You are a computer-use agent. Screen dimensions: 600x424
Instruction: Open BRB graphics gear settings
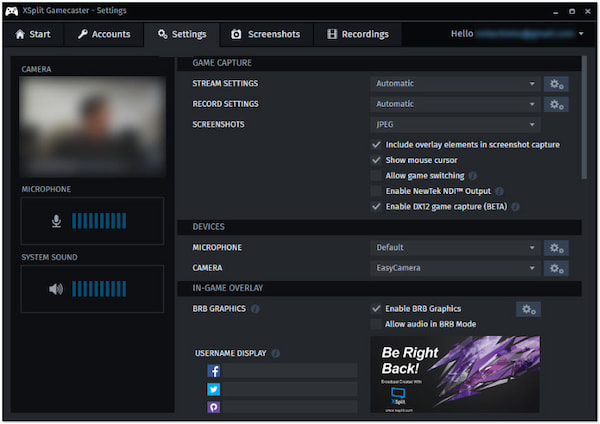tap(528, 309)
